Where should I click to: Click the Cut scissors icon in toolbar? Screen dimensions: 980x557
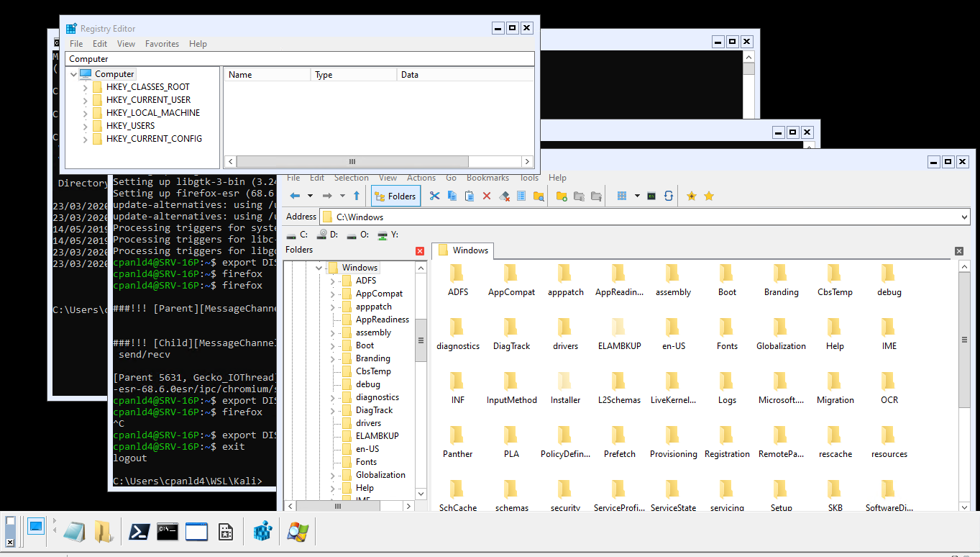coord(434,196)
